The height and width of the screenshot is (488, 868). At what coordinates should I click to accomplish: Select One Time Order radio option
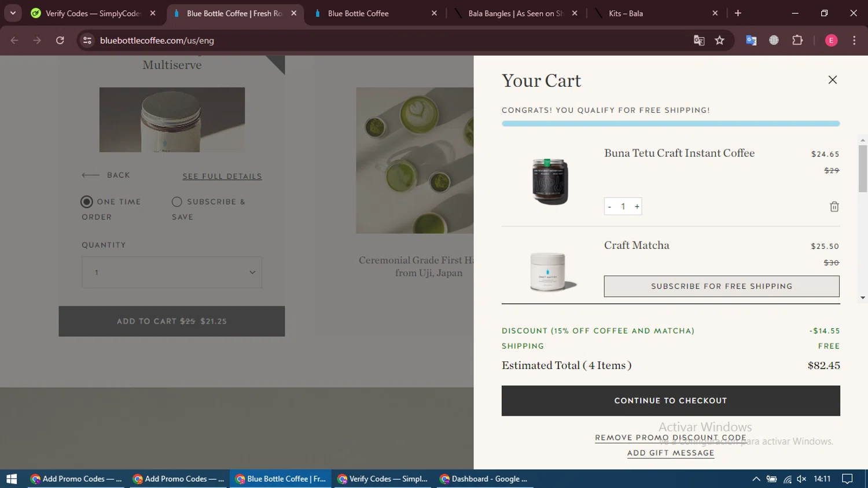pyautogui.click(x=87, y=201)
